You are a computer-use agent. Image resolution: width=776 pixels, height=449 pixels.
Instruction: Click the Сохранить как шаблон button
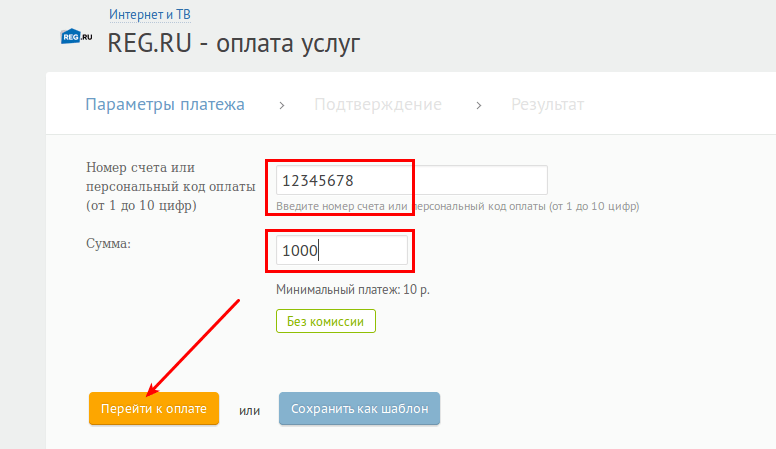pyautogui.click(x=359, y=408)
